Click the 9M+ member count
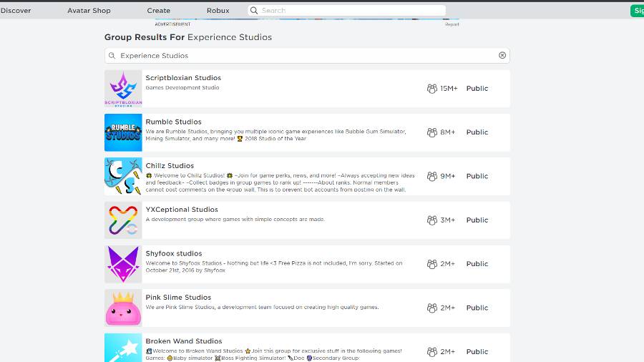Viewport: 644px width, 362px height. coord(448,176)
